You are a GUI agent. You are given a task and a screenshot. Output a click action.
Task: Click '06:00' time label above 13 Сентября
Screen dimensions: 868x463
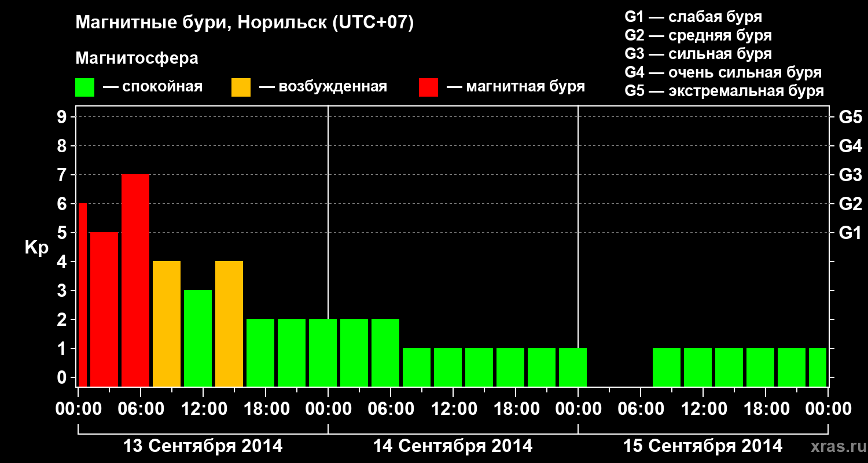coord(141,409)
